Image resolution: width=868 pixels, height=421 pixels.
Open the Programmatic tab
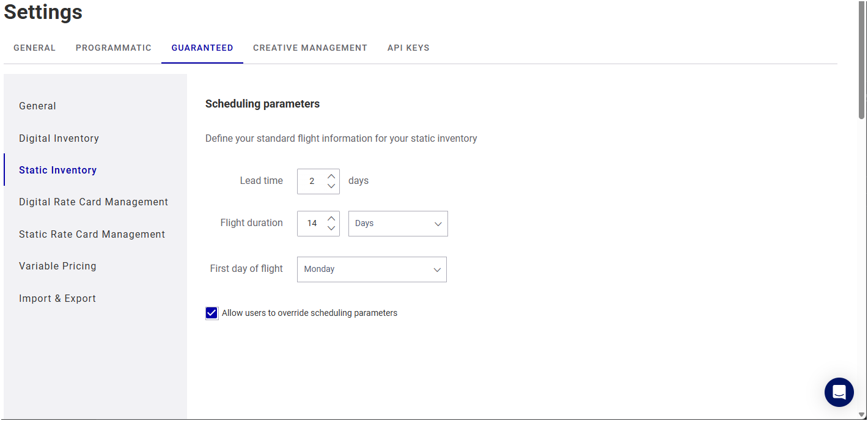click(114, 48)
